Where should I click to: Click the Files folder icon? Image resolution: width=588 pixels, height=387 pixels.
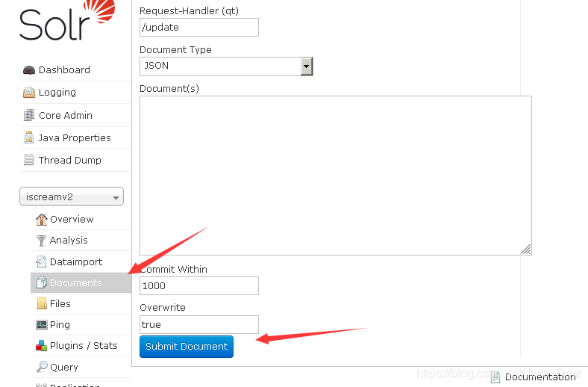click(42, 303)
